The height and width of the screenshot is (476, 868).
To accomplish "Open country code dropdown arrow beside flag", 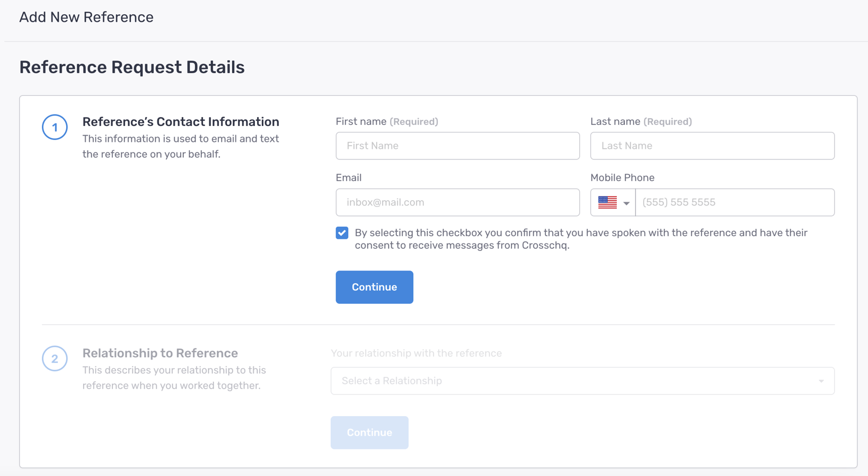I will click(x=626, y=203).
